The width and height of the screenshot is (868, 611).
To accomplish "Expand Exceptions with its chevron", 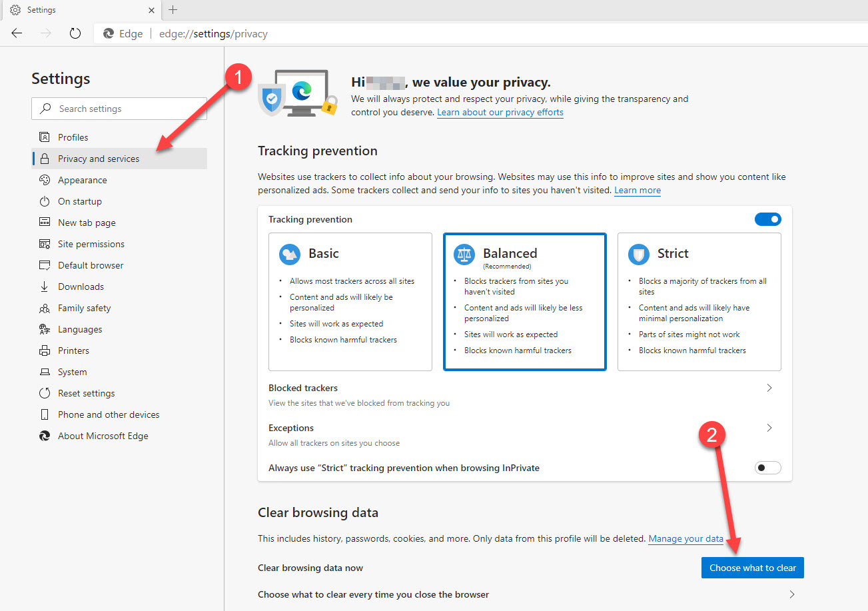I will [x=769, y=428].
